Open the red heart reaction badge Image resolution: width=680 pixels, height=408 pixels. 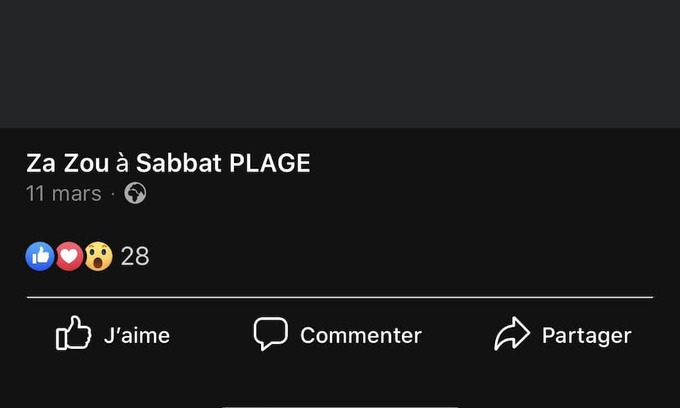click(x=68, y=256)
